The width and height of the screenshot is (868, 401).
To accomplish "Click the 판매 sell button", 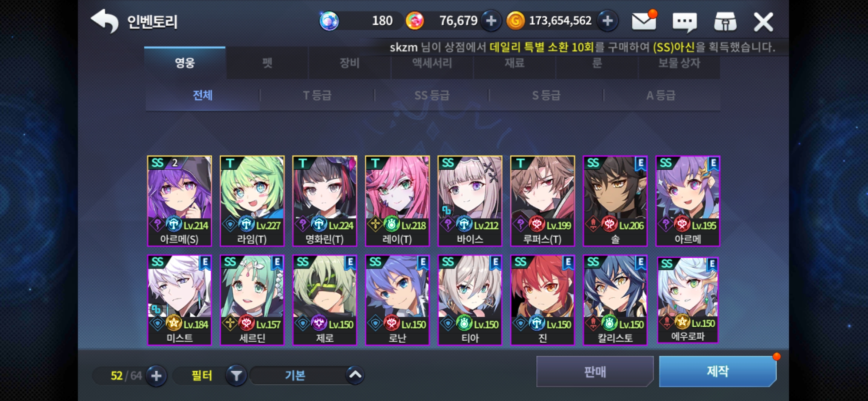I will tap(595, 371).
